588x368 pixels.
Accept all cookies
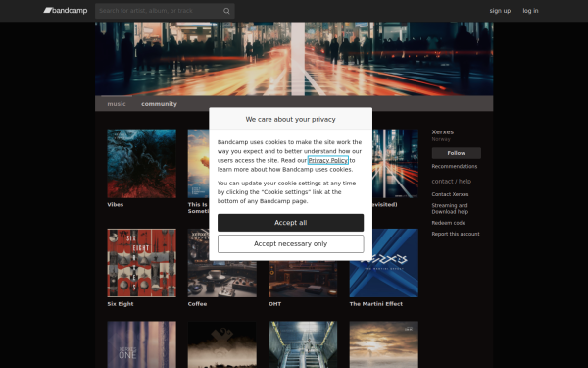point(291,223)
